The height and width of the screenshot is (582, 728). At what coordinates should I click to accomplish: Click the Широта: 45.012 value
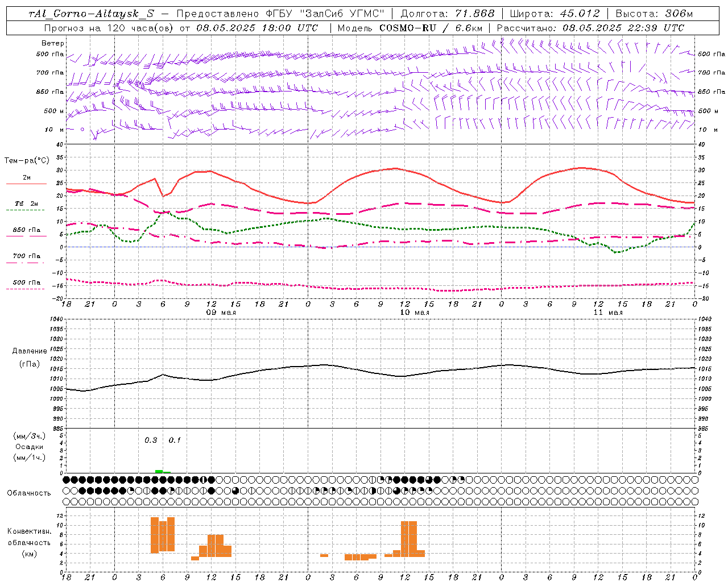coord(555,14)
